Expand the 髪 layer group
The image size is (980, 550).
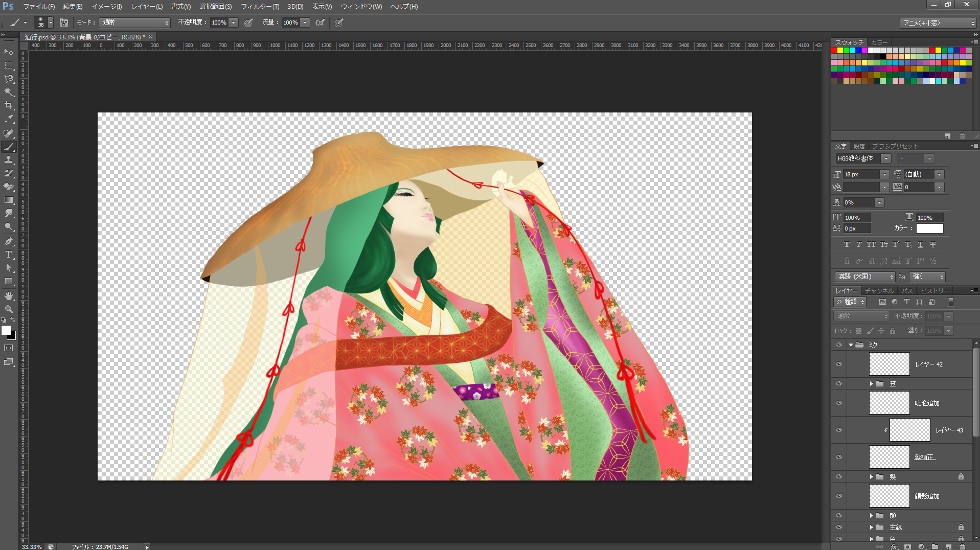pos(872,476)
